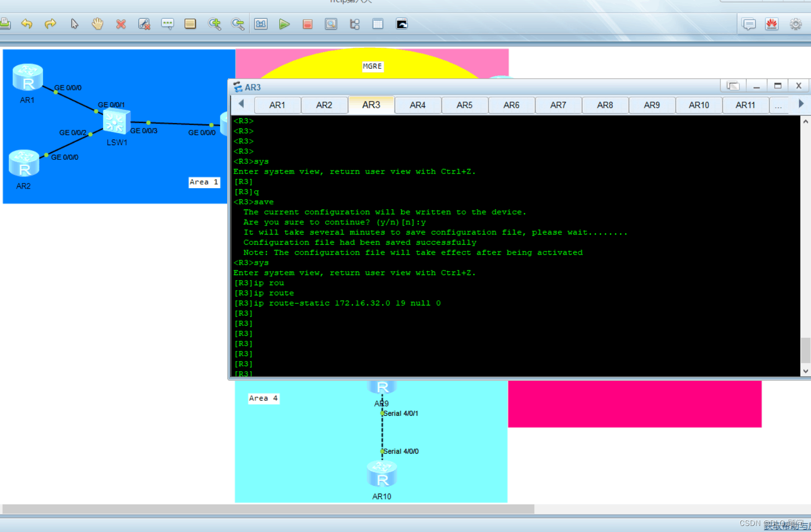This screenshot has height=532, width=811.
Task: Zoom out of the topology
Action: [x=237, y=24]
